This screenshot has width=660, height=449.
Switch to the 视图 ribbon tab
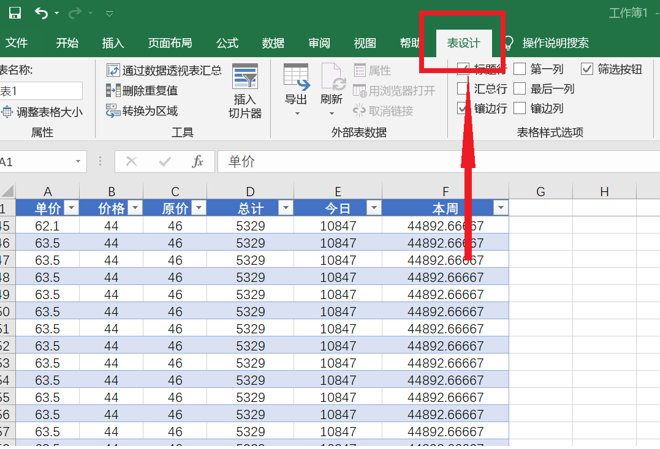(x=365, y=43)
